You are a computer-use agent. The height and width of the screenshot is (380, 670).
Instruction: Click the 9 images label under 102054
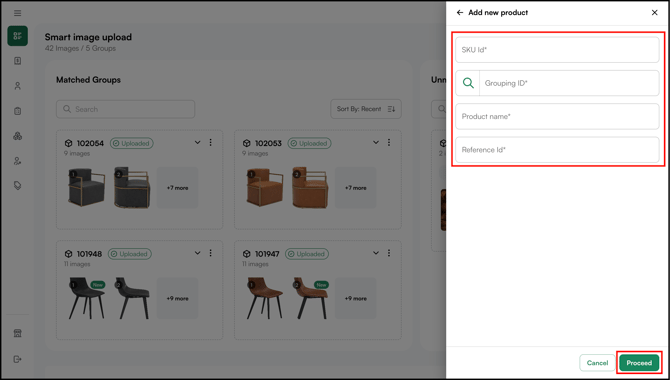[77, 153]
